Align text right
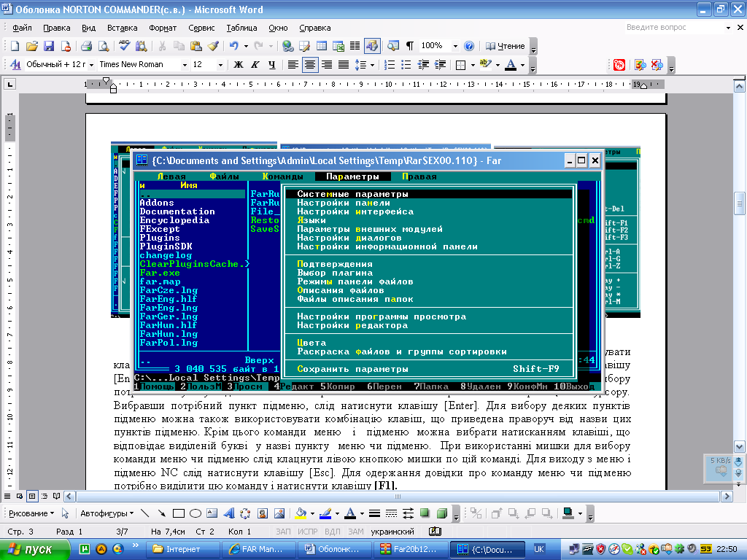Viewport: 747px width, 560px height. tap(326, 65)
